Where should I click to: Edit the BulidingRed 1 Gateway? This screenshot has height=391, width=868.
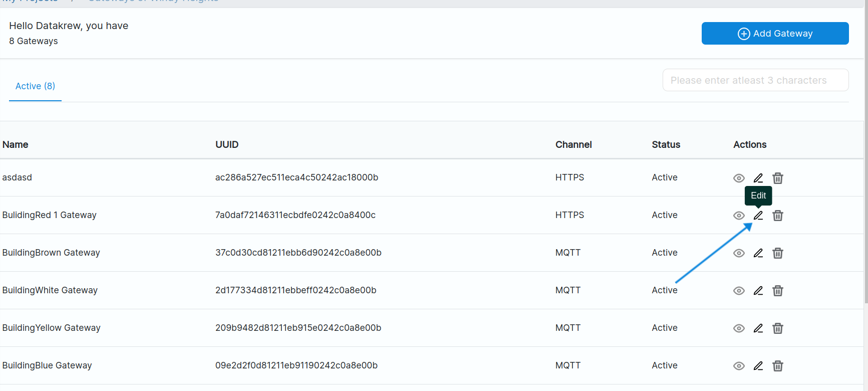click(x=758, y=216)
